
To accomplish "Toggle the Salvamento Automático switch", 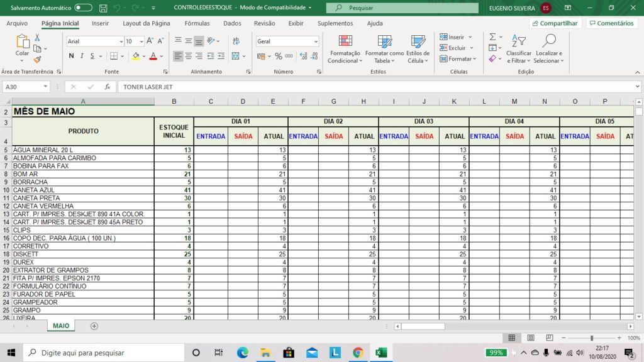I will [83, 8].
